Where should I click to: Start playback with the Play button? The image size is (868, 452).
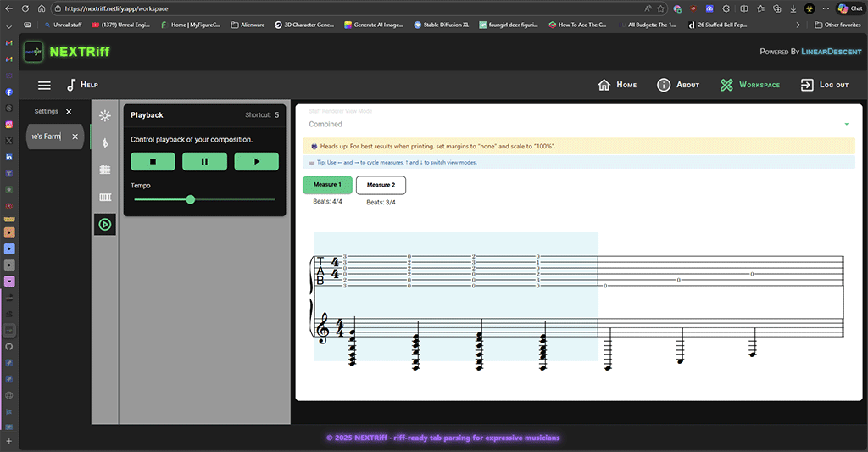pos(256,161)
